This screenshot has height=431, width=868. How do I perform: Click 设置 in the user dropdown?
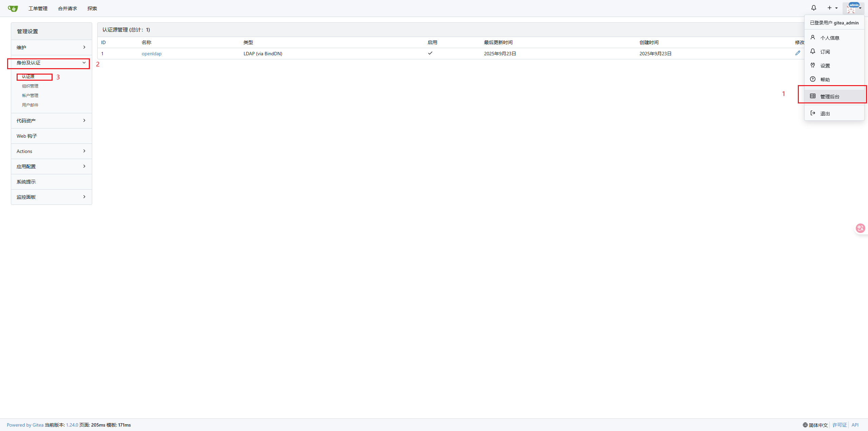(825, 65)
